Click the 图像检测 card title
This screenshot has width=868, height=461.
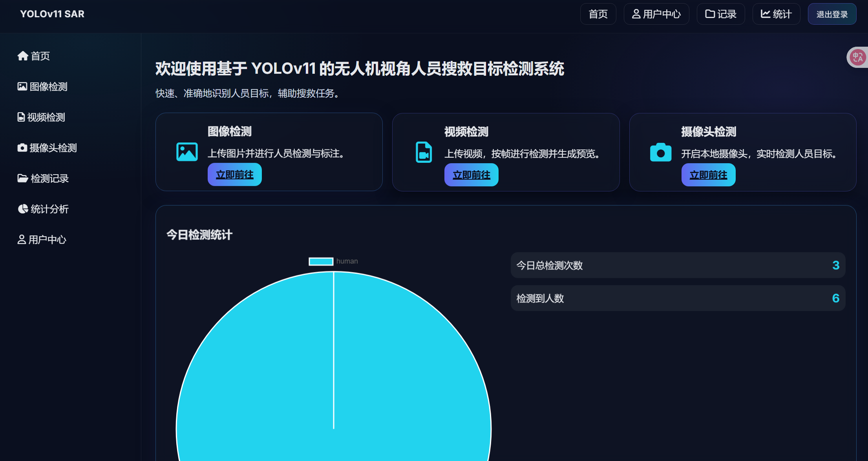(x=230, y=131)
